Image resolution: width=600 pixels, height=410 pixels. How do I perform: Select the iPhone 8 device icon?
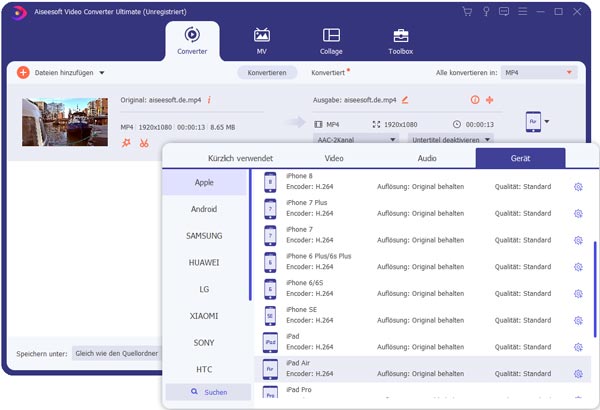pos(270,182)
